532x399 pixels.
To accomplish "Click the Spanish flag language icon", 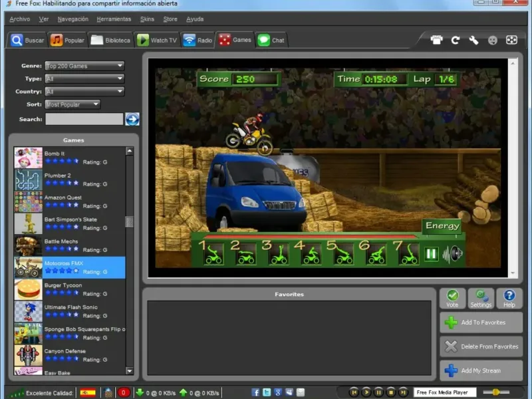I will 88,392.
